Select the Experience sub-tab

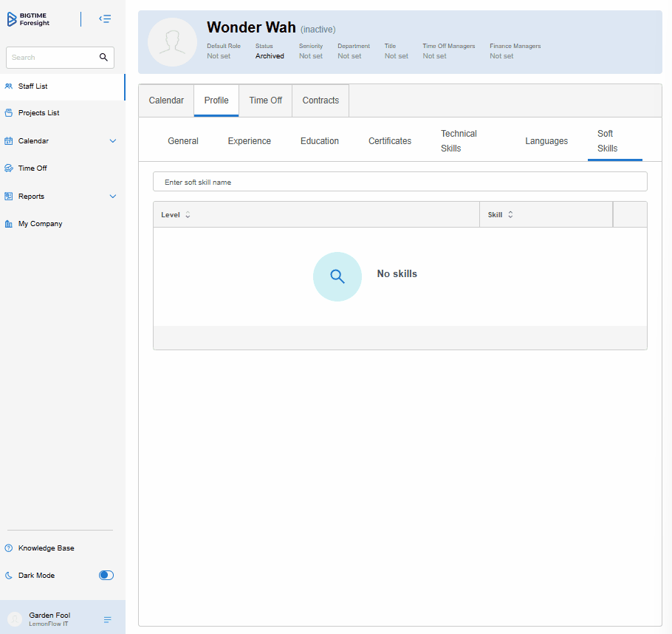250,140
